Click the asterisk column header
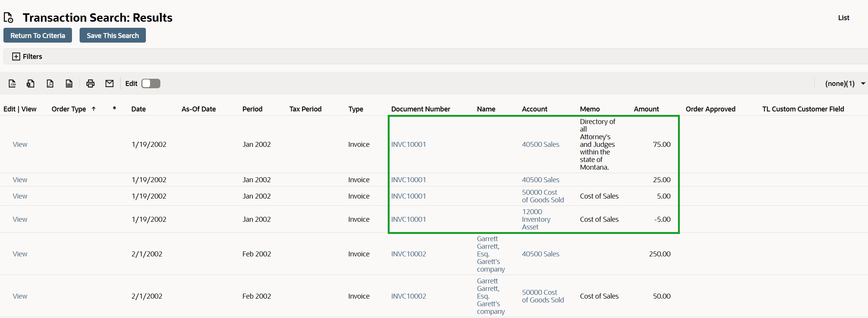This screenshot has height=318, width=868. (x=114, y=109)
